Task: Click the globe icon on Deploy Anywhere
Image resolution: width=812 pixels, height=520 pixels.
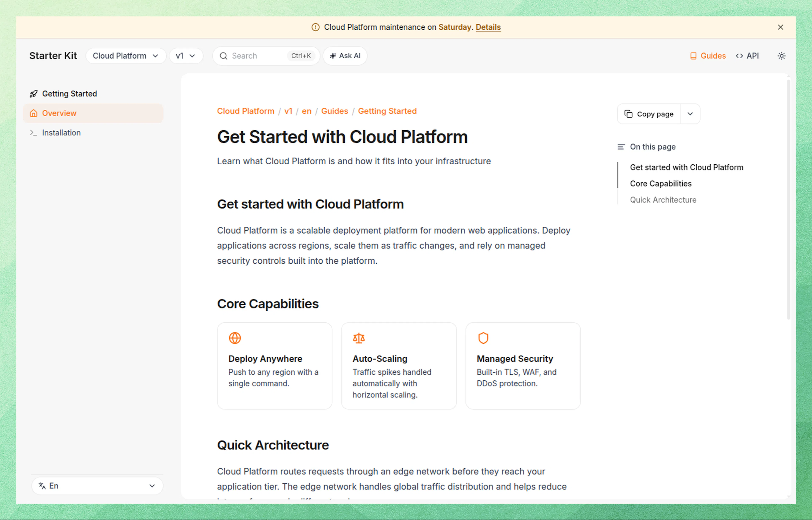Action: tap(235, 338)
